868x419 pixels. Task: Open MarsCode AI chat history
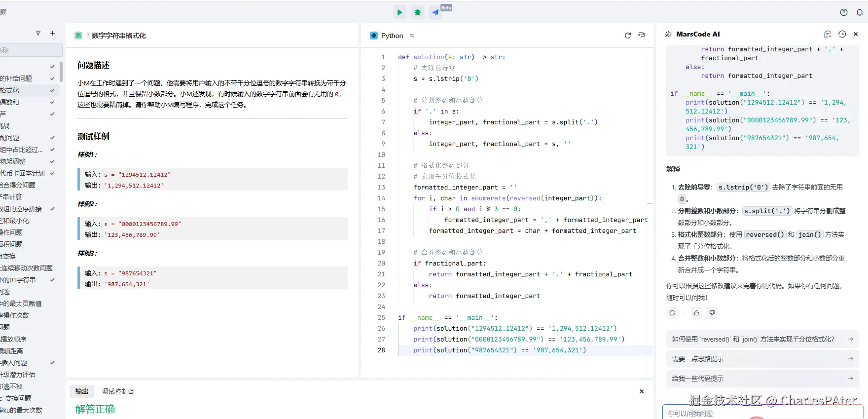click(842, 34)
